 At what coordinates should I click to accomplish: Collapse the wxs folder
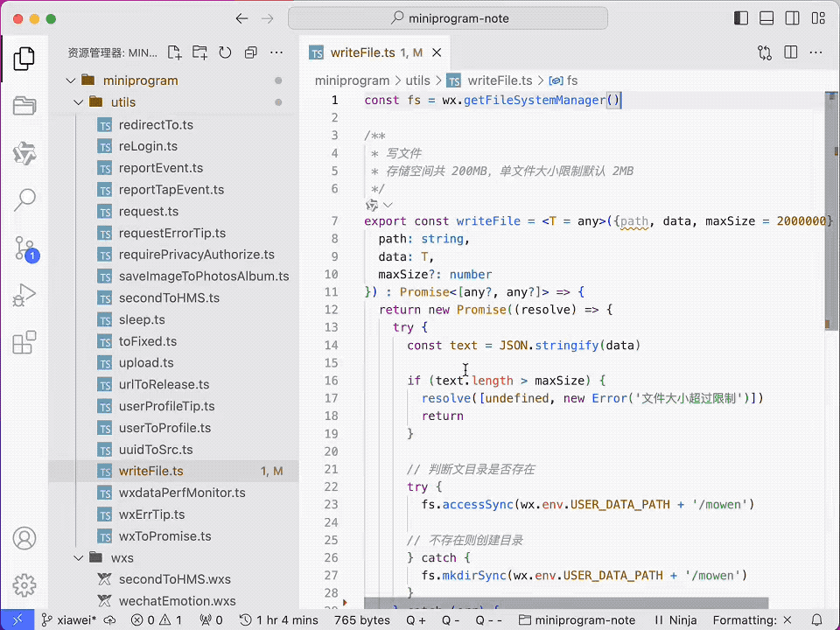pyautogui.click(x=79, y=557)
